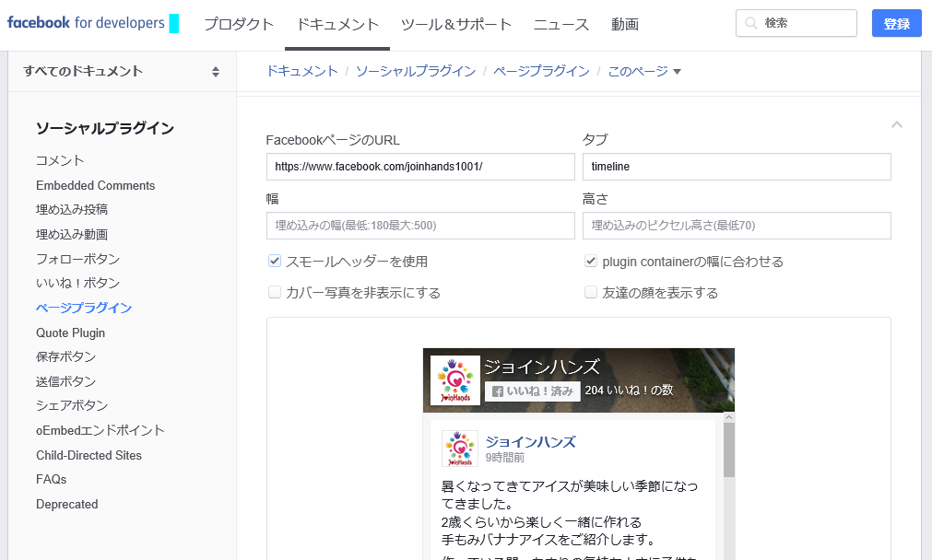932x560 pixels.
Task: Click the FacebookページのURL input field
Action: (420, 167)
